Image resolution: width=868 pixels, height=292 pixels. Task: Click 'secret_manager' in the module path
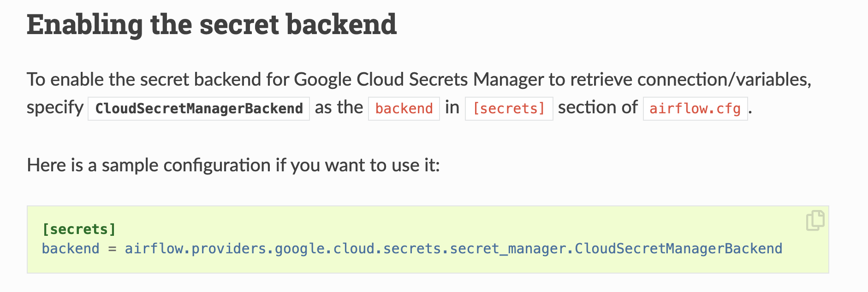[507, 249]
